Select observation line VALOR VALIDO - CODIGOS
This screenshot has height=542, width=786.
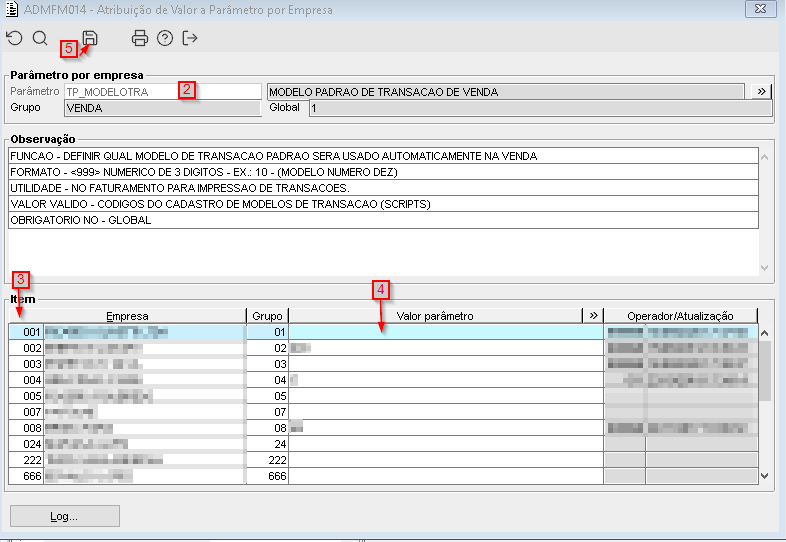tap(383, 204)
